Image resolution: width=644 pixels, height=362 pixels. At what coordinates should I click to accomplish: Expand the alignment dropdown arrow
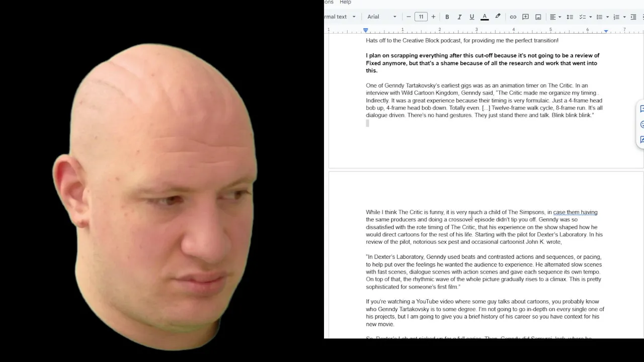559,17
